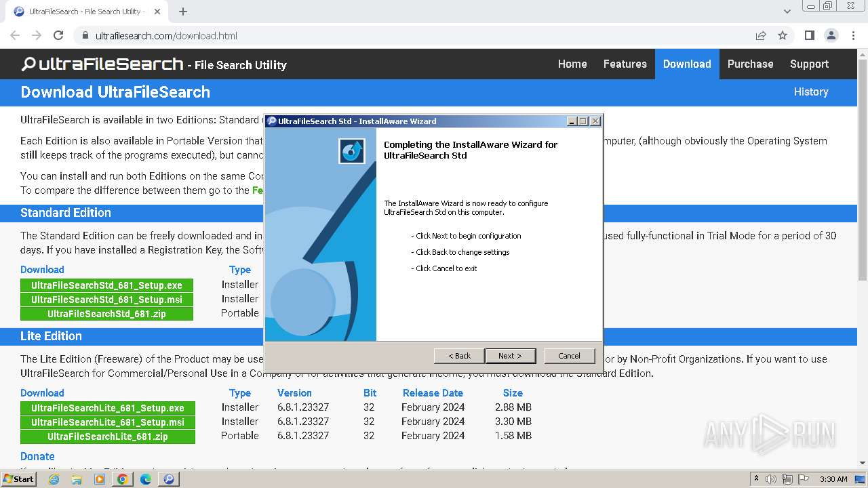Image resolution: width=868 pixels, height=488 pixels.
Task: Click the address bar URL
Action: point(166,35)
